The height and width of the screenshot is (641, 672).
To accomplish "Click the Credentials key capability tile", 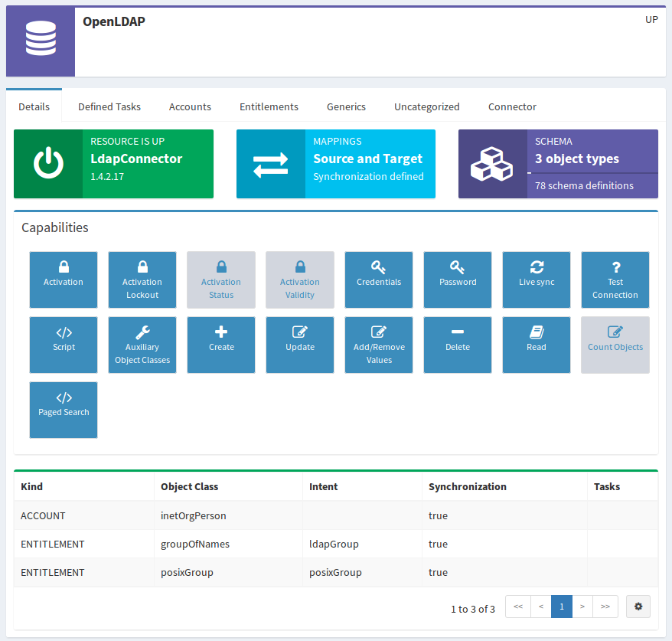I will [x=378, y=280].
